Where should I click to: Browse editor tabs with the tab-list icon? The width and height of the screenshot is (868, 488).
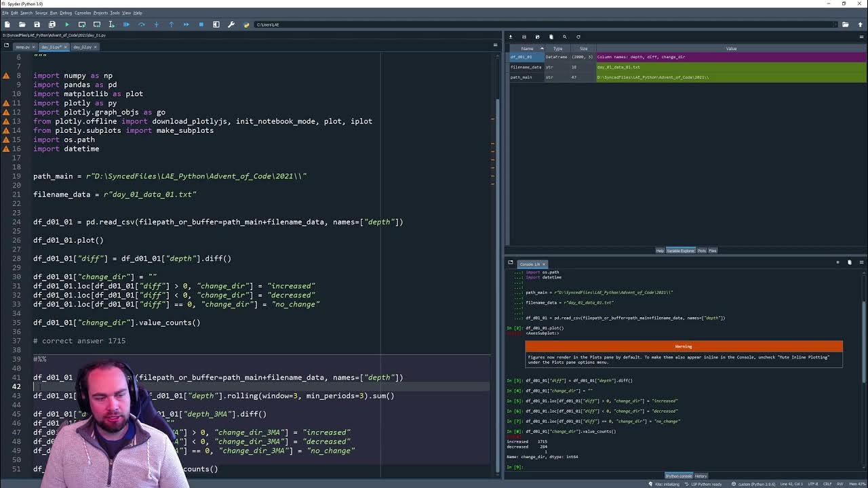[6, 46]
